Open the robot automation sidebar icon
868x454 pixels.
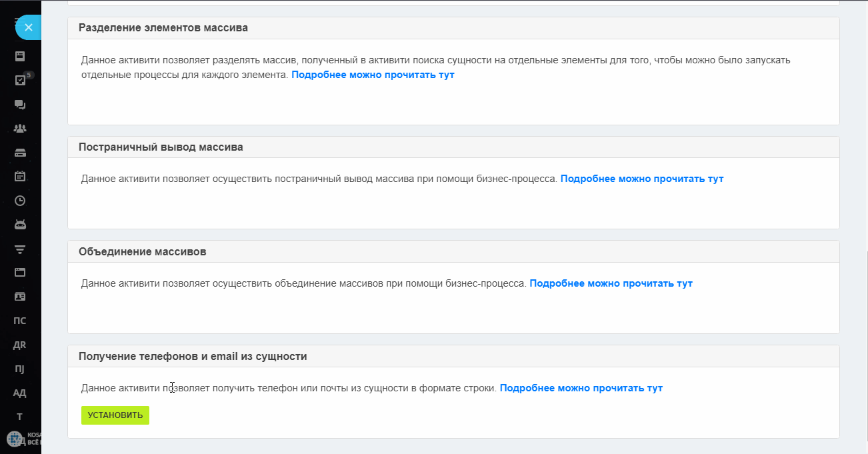point(20,224)
